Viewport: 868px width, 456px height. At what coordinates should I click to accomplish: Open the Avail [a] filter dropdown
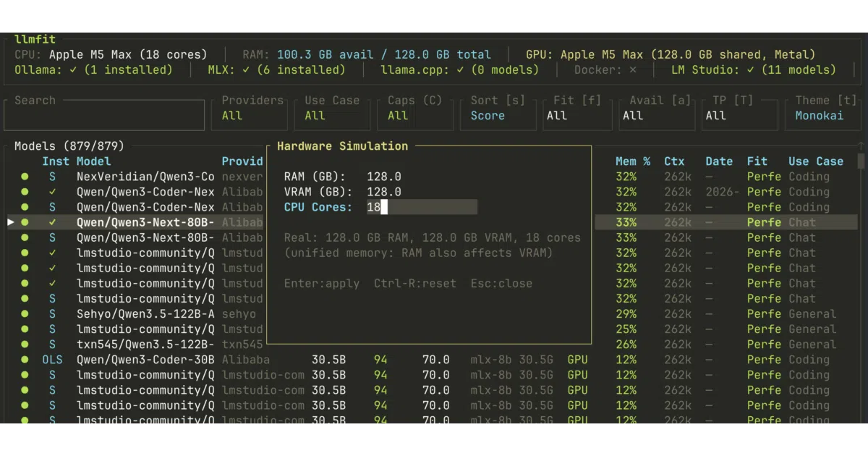click(x=657, y=115)
